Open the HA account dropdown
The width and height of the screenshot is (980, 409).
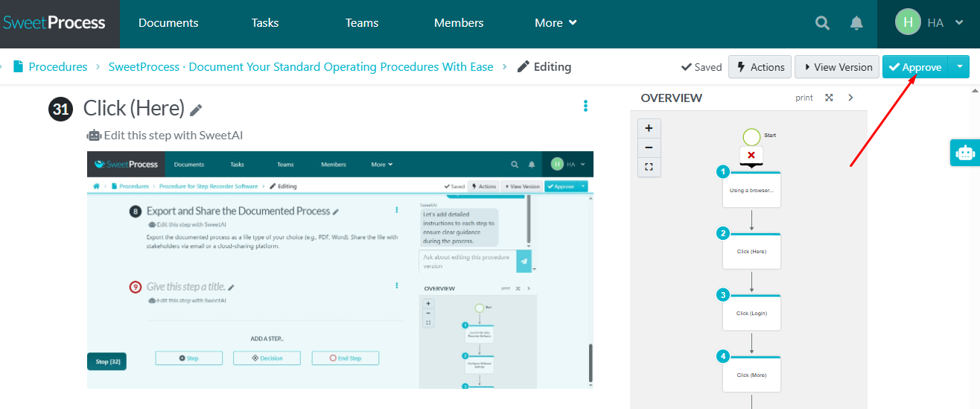coord(944,23)
